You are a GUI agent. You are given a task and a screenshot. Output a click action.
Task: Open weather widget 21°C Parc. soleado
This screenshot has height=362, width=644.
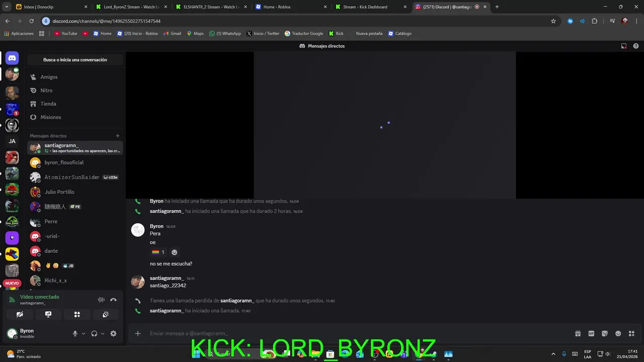click(23, 354)
